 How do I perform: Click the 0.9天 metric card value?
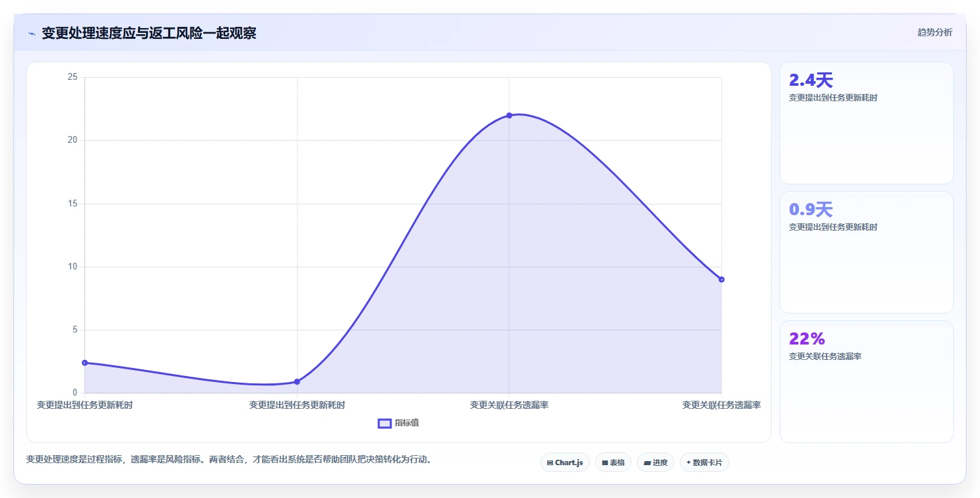point(811,210)
